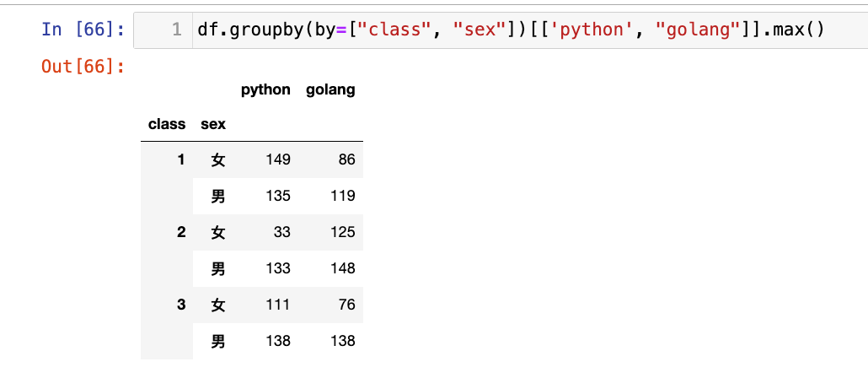Click the In [66] prompt label
The image size is (868, 378).
[83, 30]
